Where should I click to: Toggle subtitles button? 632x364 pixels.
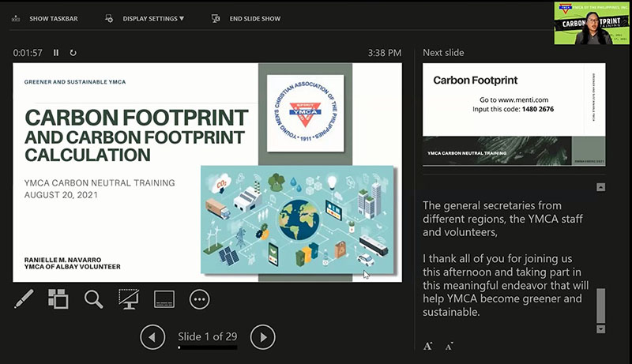click(164, 299)
